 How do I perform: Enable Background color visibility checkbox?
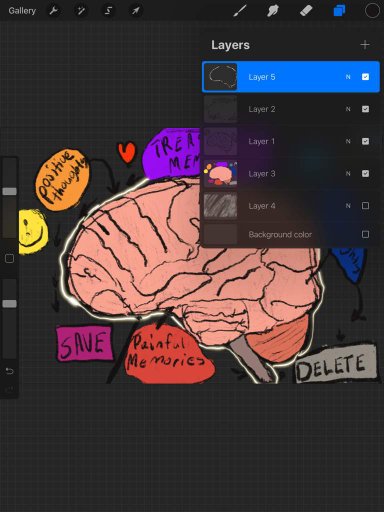coord(365,234)
